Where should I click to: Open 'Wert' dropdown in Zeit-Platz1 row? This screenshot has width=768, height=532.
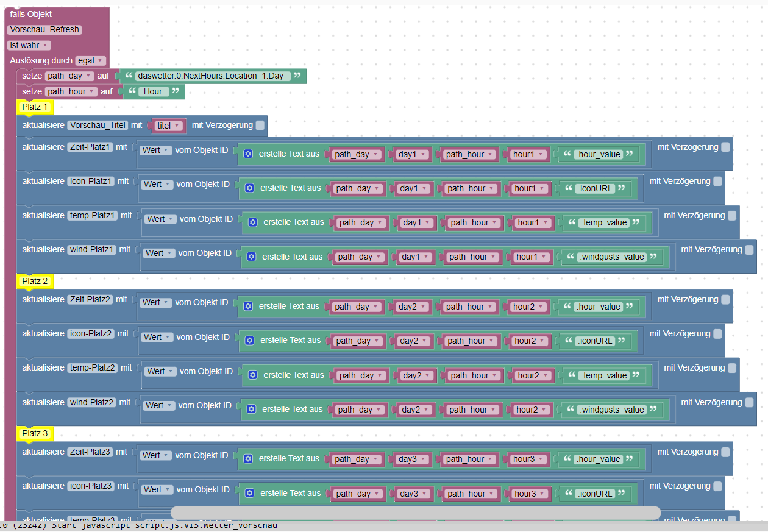coord(156,150)
